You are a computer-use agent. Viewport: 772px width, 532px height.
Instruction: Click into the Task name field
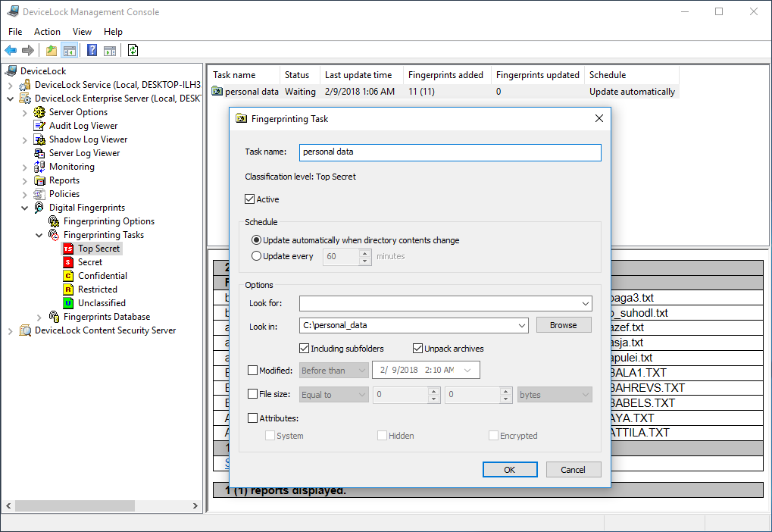point(449,152)
